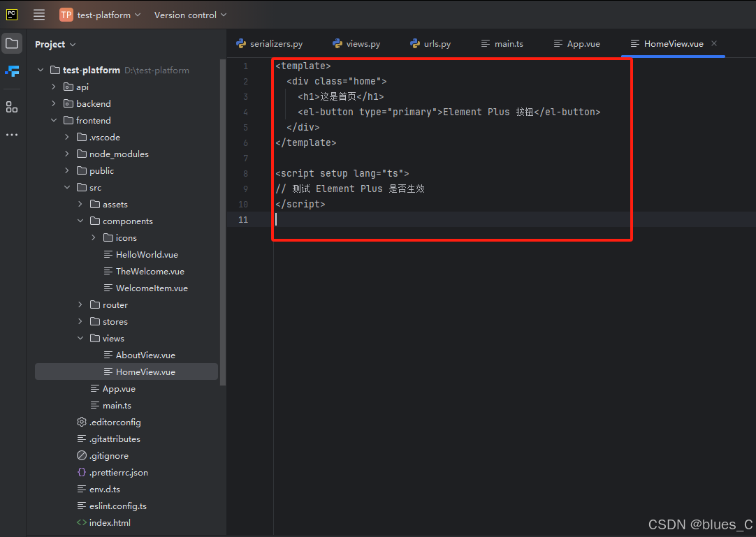Collapse the frontend folder
Screen dimensions: 756x537
tap(54, 121)
